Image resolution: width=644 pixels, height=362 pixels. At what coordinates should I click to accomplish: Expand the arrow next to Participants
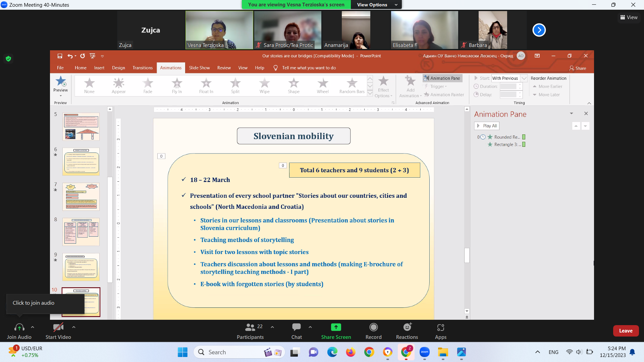click(x=272, y=327)
